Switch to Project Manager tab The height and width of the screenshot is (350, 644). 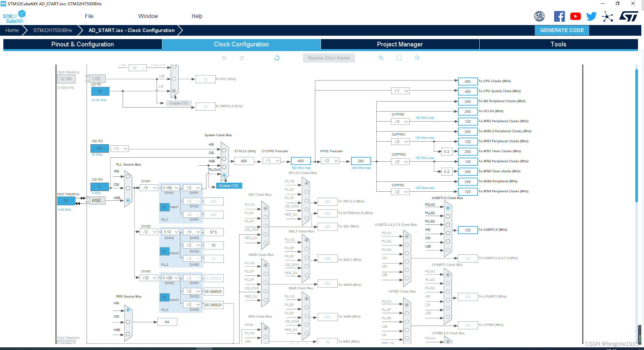pos(400,44)
